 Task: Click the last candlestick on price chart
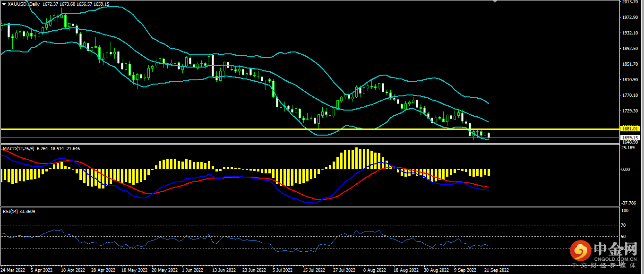point(489,136)
